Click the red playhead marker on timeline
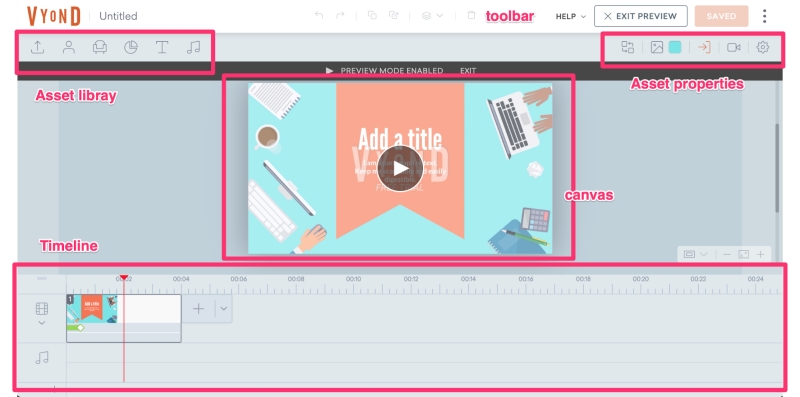Screen dimensions: 800x397 click(123, 278)
